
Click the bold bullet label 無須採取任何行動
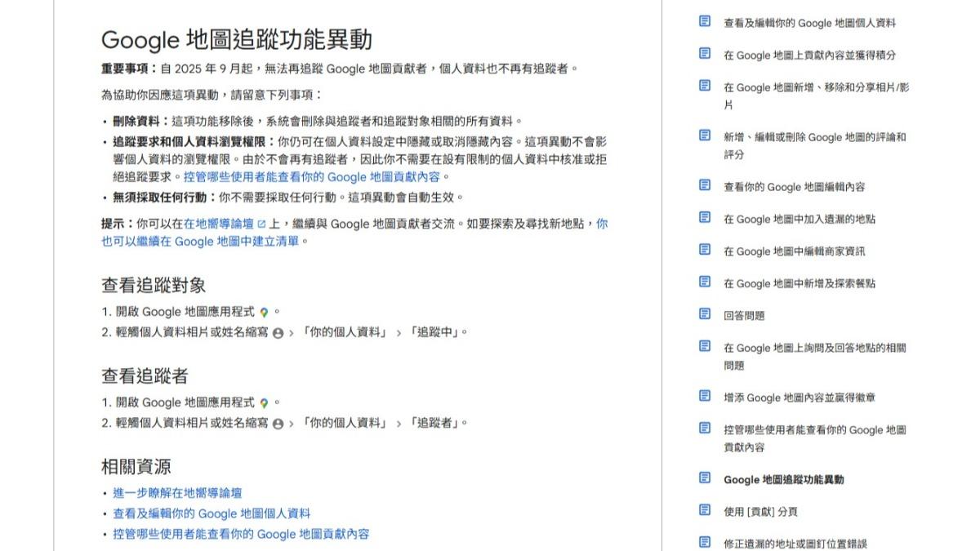165,197
